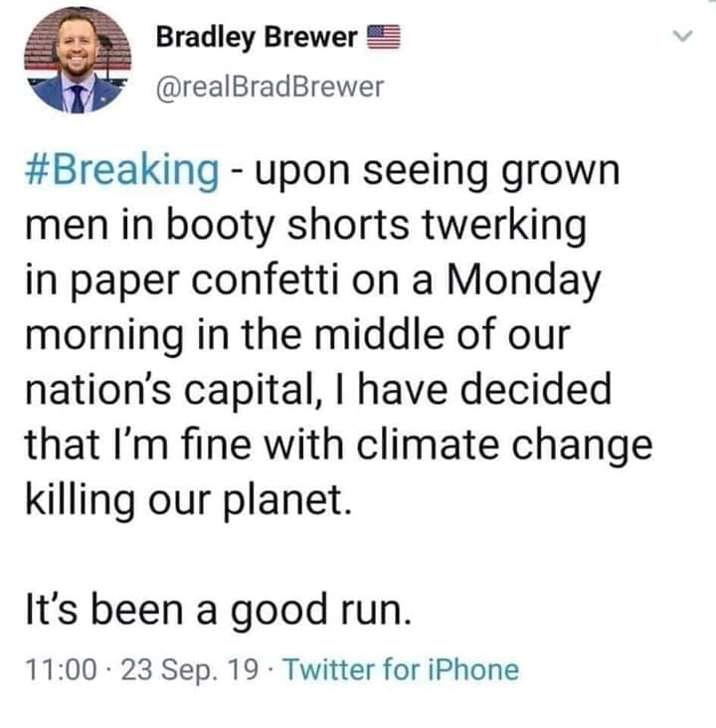The height and width of the screenshot is (728, 716).
Task: Click the words "climate change" in tweet
Action: (x=505, y=445)
